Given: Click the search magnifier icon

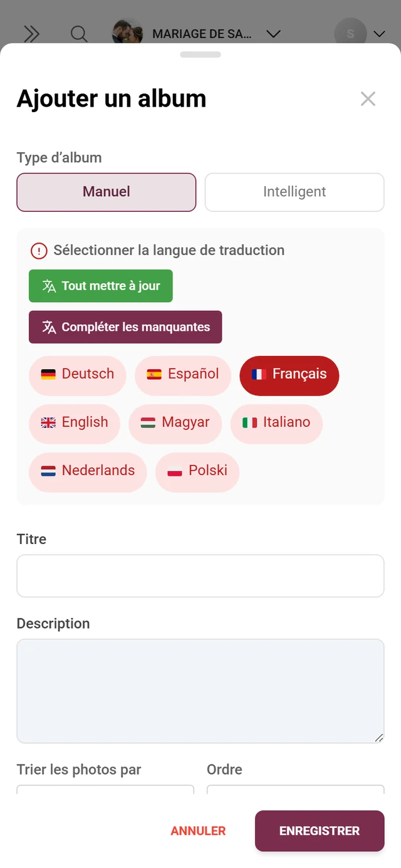Looking at the screenshot, I should (x=79, y=34).
